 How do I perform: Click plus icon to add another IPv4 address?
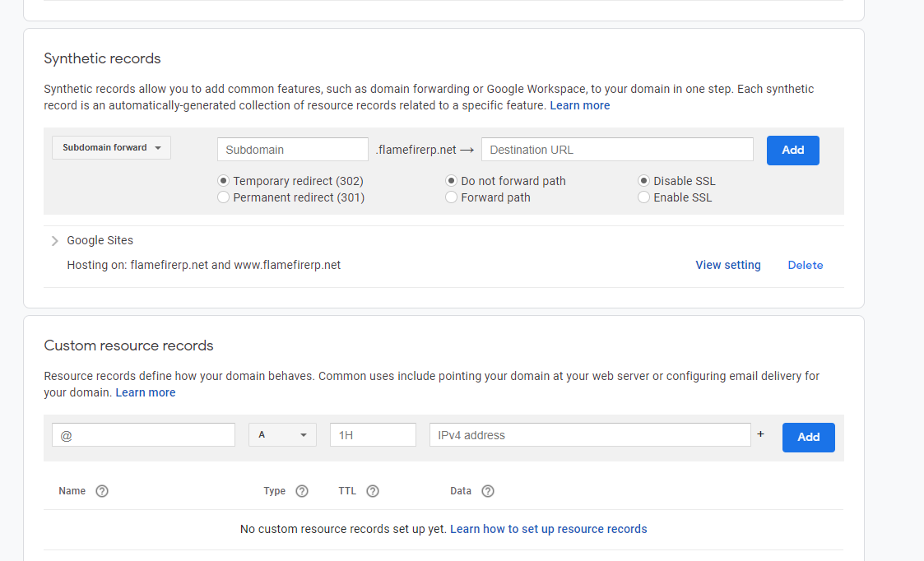click(761, 433)
